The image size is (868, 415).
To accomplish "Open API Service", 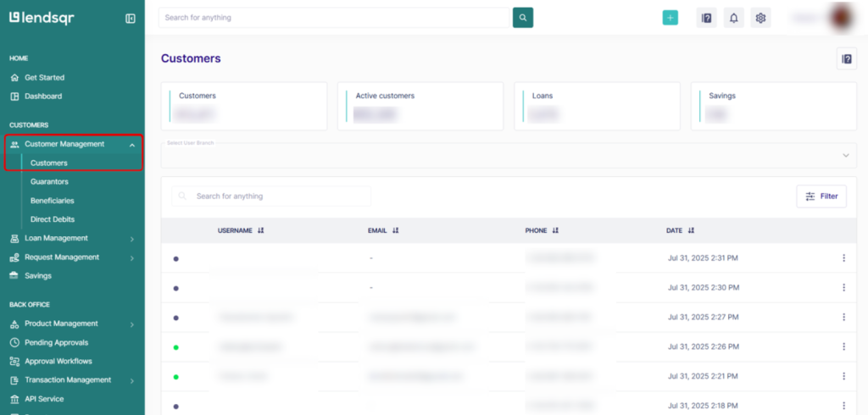I will click(44, 399).
